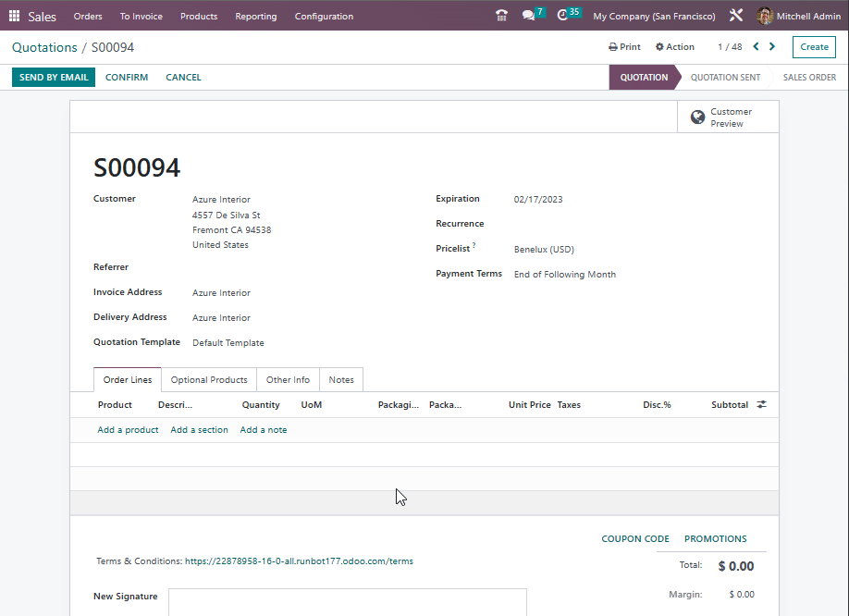Image resolution: width=849 pixels, height=616 pixels.
Task: Click Quotation Template Default Template value
Action: point(228,342)
